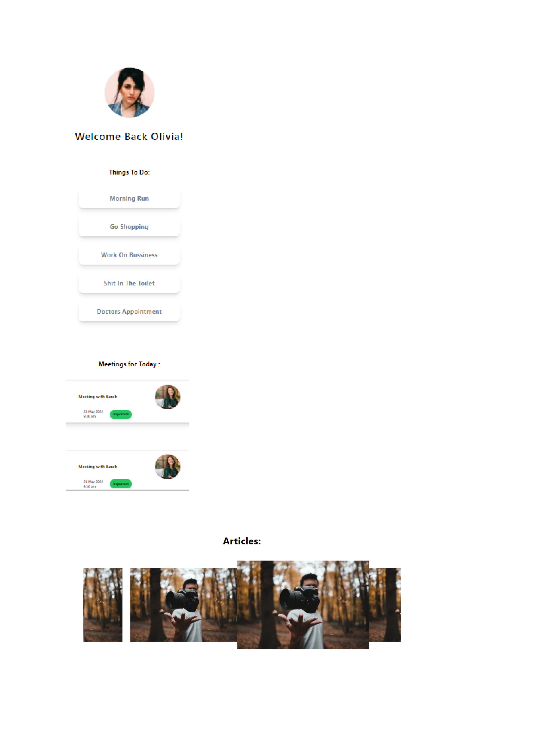Click the first meeting's 23 May date

point(93,412)
